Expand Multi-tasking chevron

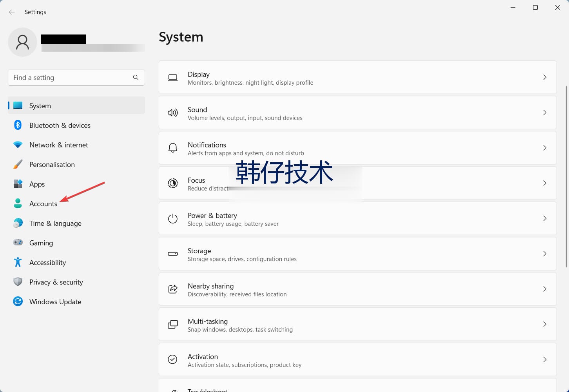click(545, 324)
